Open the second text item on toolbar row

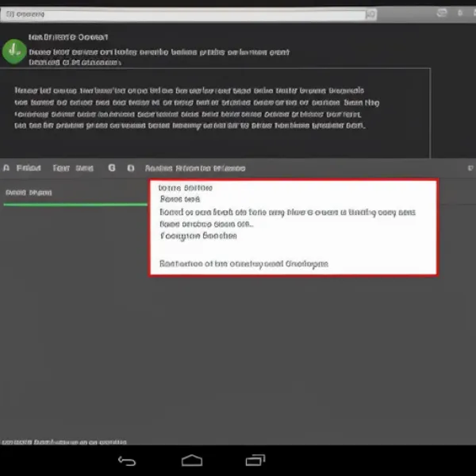(73, 168)
